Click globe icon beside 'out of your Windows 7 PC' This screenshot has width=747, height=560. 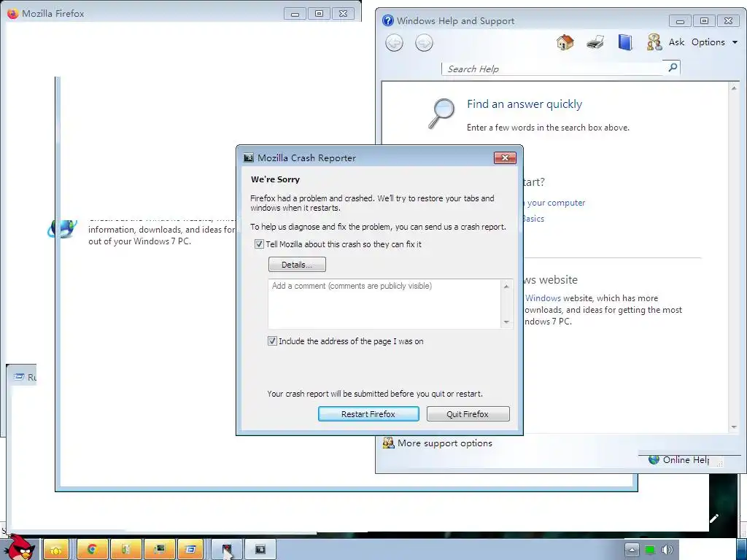click(x=63, y=228)
